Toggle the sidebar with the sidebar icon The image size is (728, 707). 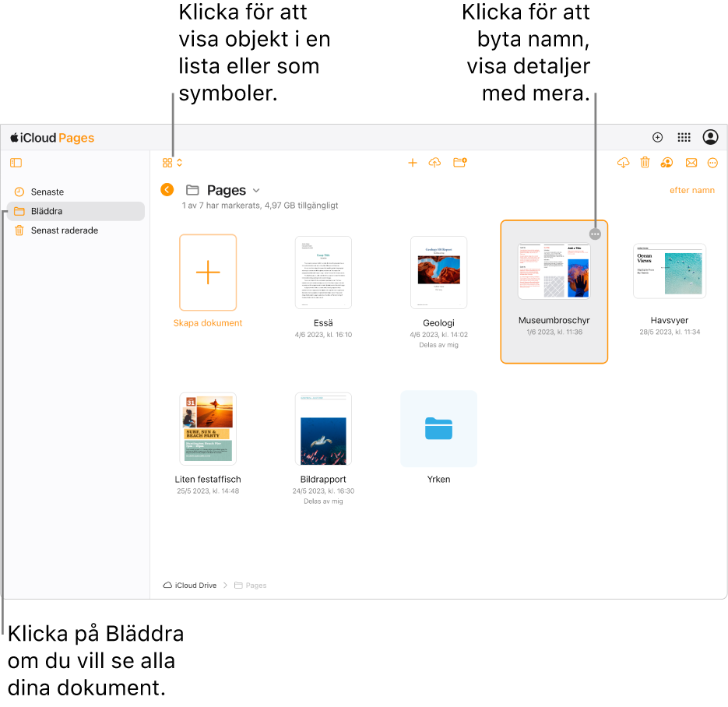tap(16, 163)
